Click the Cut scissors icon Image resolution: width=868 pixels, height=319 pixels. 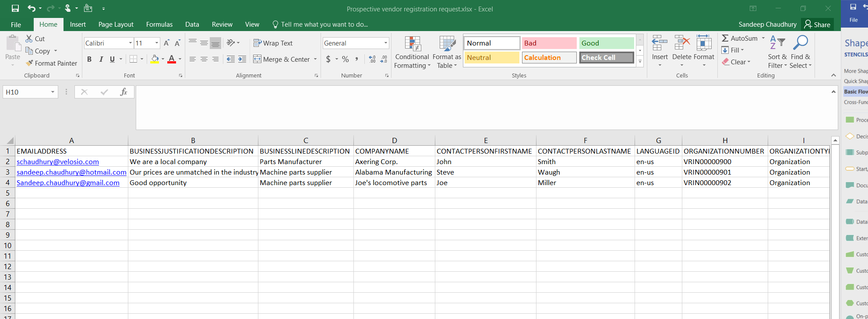[29, 39]
